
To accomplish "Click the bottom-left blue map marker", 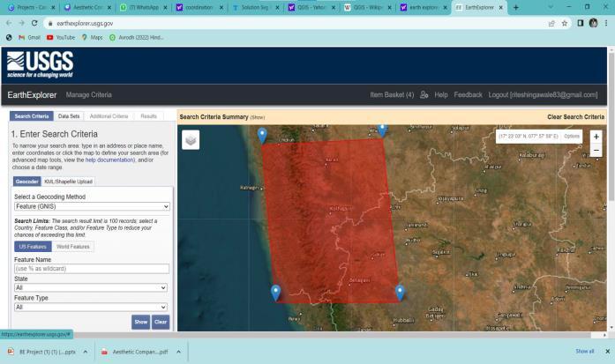I will 275,293.
